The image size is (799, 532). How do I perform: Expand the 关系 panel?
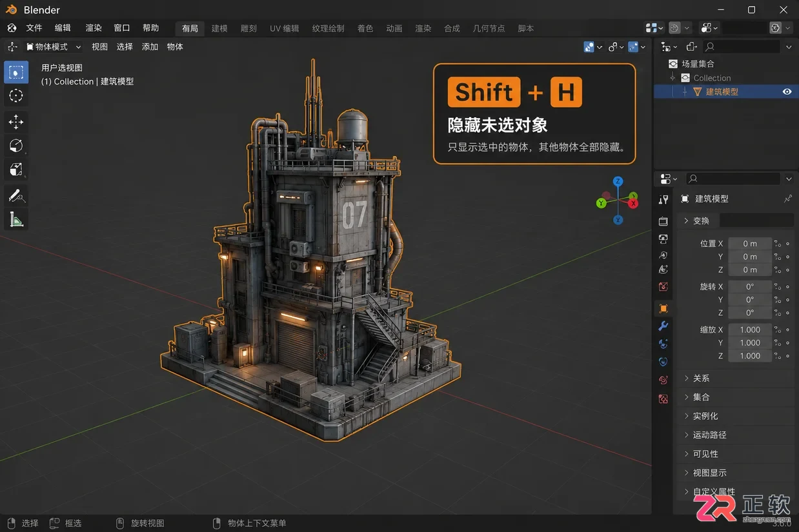coord(737,379)
